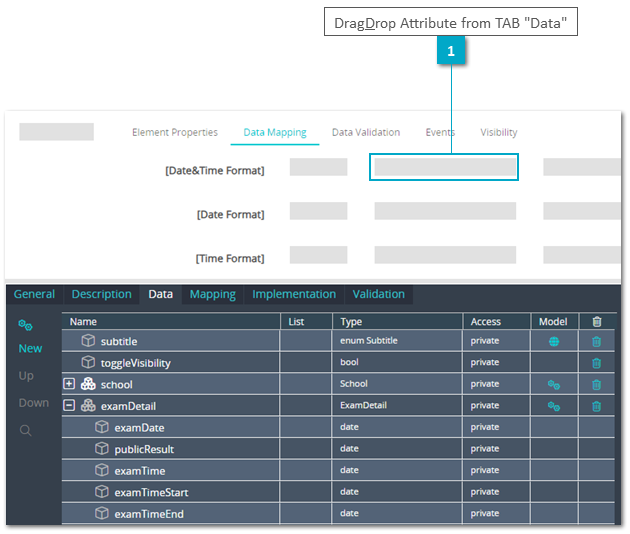The height and width of the screenshot is (534, 630).
Task: Delete the examDetail attribute row
Action: coord(596,406)
